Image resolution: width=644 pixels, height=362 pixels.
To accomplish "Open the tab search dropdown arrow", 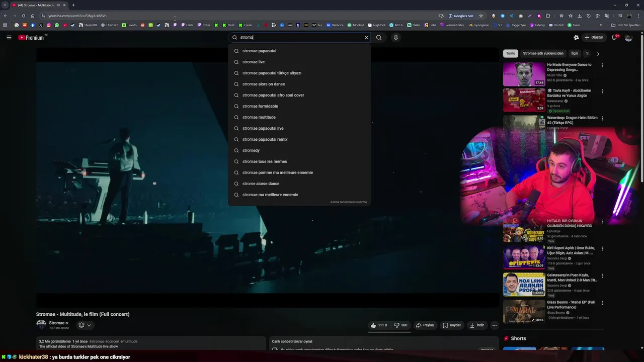I will pos(5,5).
